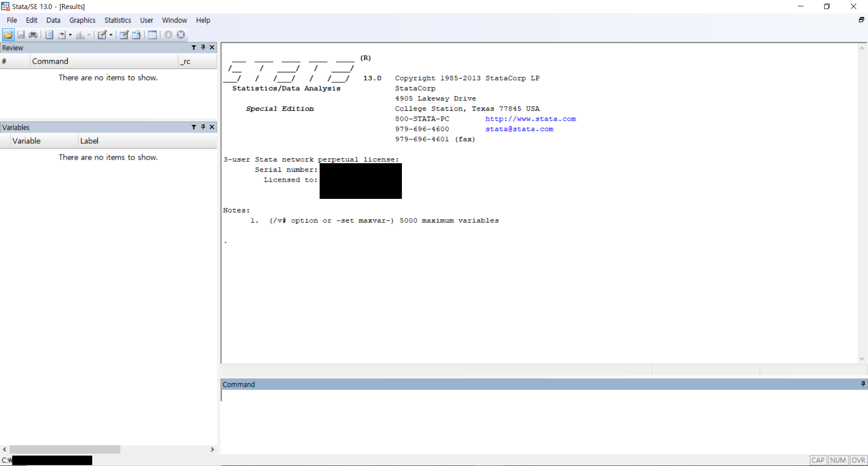Click the More down-arrow toolbar icon
868x466 pixels.
tap(168, 35)
